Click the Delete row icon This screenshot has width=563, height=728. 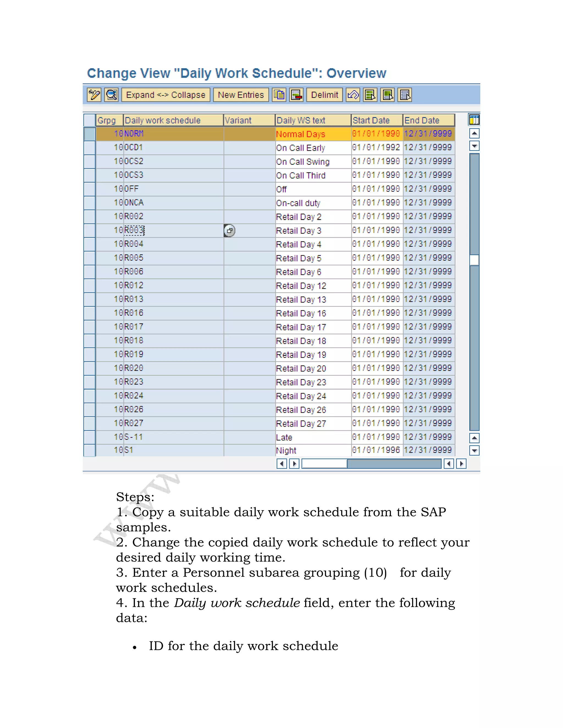click(297, 95)
